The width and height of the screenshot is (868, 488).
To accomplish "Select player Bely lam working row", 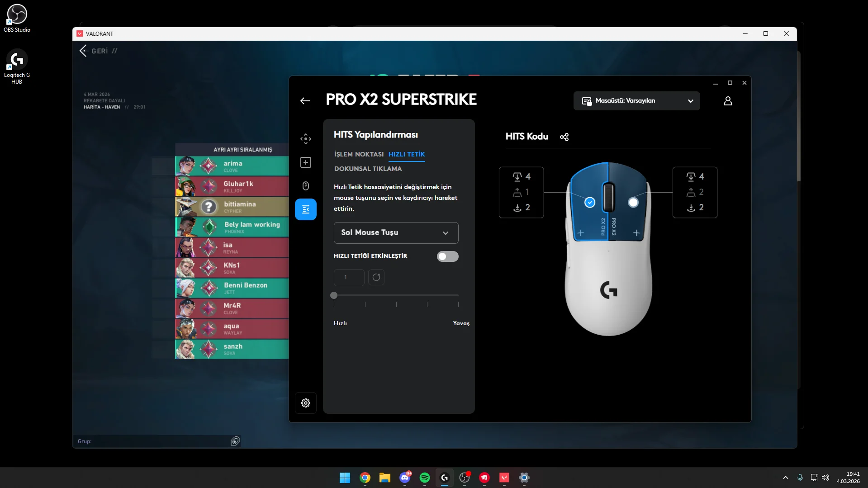I will click(232, 227).
